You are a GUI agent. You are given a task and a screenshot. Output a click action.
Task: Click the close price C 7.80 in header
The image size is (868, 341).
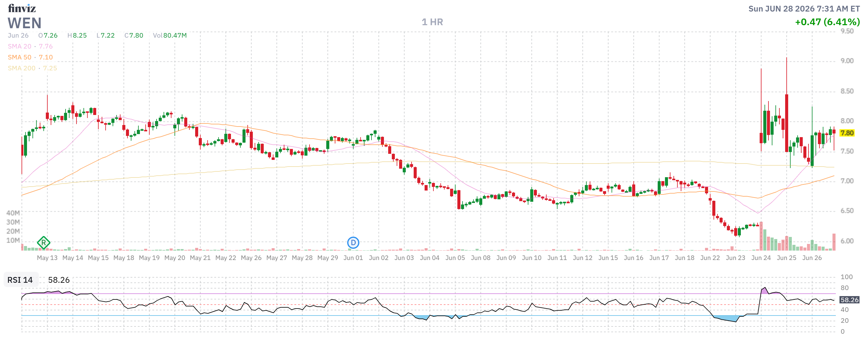[134, 35]
